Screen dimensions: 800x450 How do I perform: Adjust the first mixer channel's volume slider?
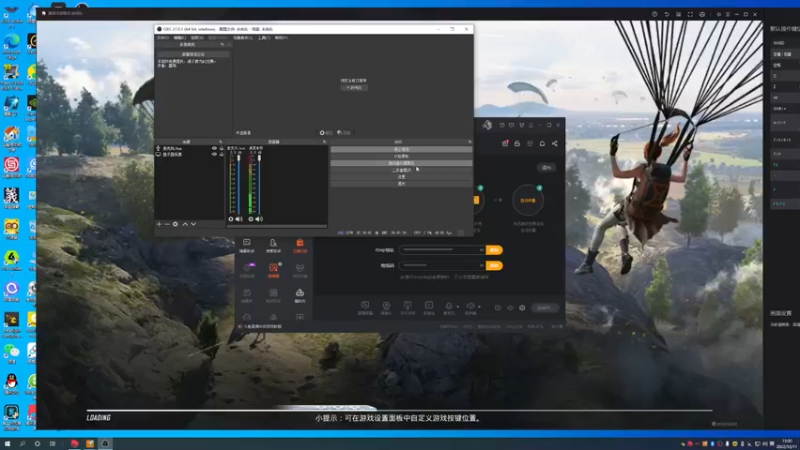239,184
